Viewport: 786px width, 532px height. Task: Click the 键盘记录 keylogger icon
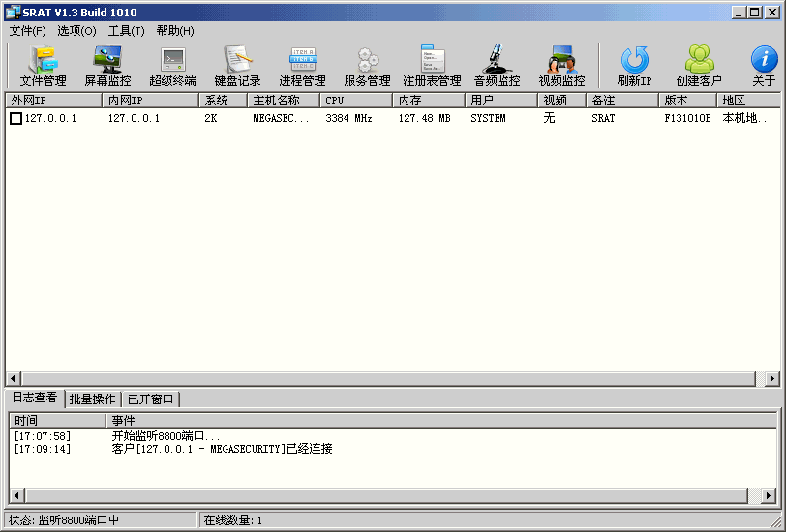(237, 66)
